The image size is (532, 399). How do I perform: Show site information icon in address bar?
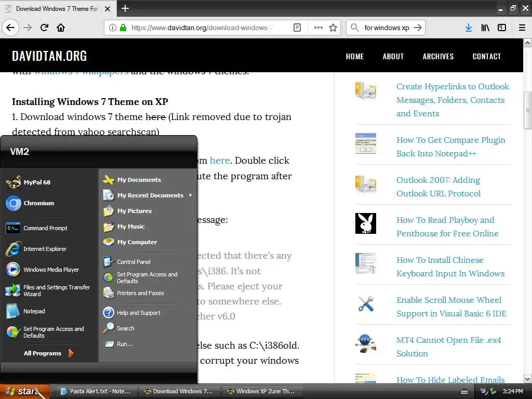[x=112, y=28]
